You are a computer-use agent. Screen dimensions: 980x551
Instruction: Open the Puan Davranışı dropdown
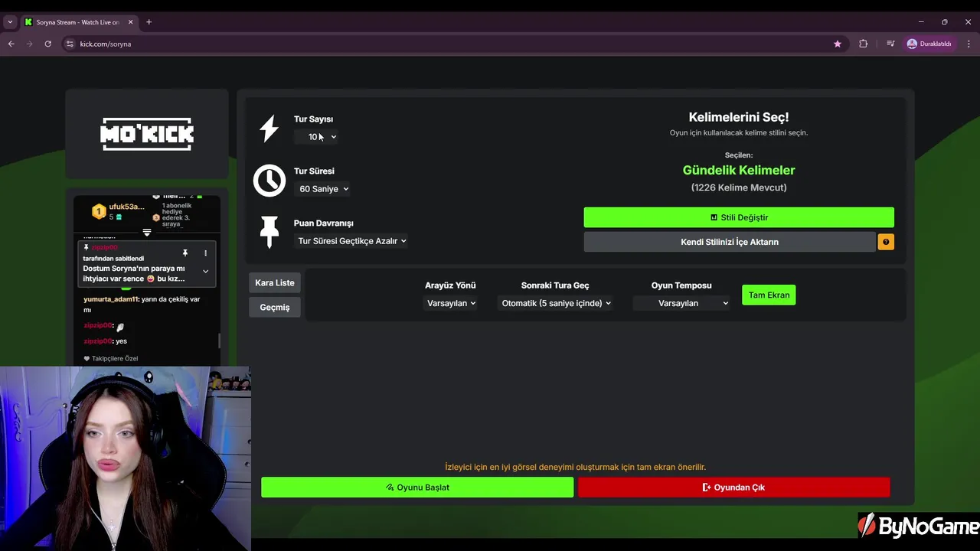tap(351, 241)
